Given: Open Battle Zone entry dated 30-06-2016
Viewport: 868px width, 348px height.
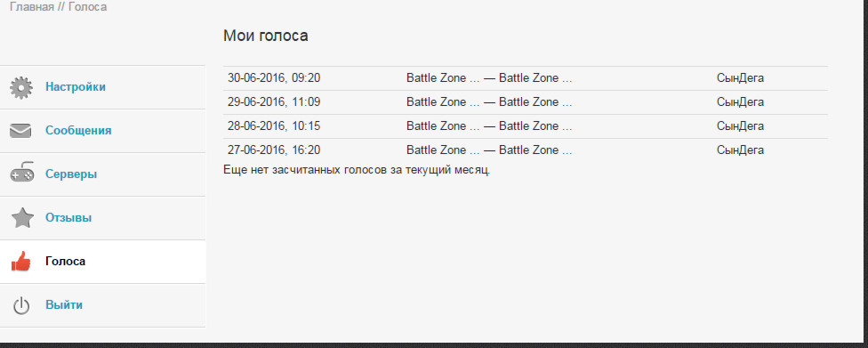Looking at the screenshot, I should point(489,78).
